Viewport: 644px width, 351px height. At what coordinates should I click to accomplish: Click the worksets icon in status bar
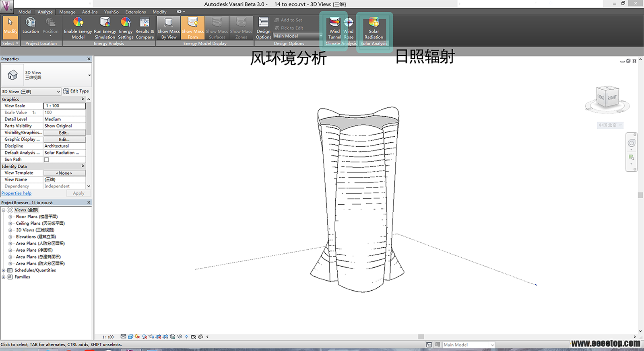coord(429,345)
